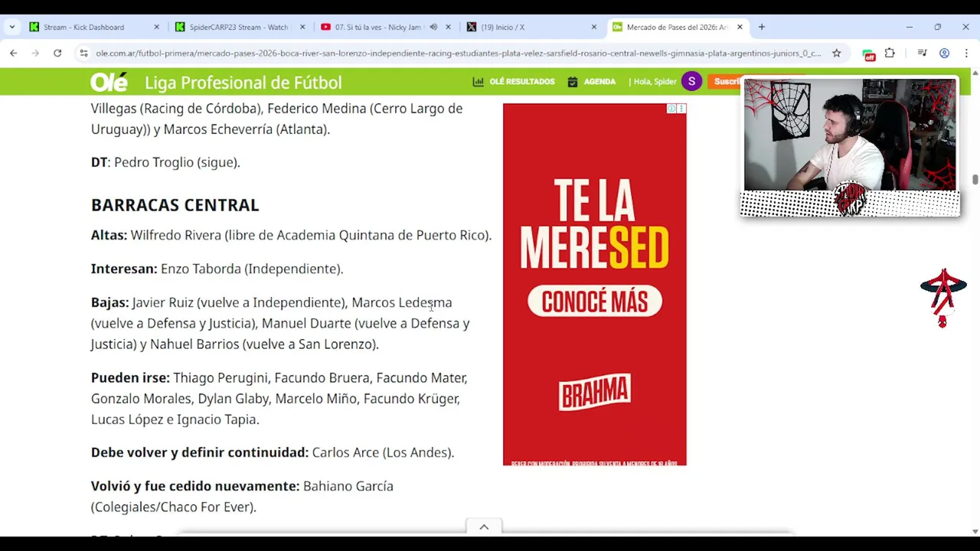Viewport: 980px width, 551px height.
Task: Click the Brahma logo in the ad
Action: pyautogui.click(x=595, y=393)
